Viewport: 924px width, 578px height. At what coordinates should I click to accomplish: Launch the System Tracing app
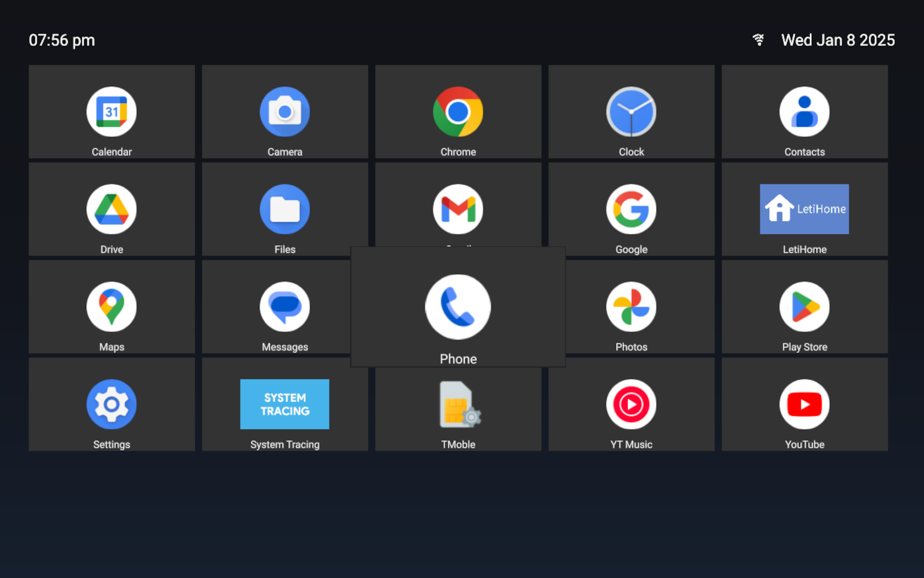pos(284,404)
